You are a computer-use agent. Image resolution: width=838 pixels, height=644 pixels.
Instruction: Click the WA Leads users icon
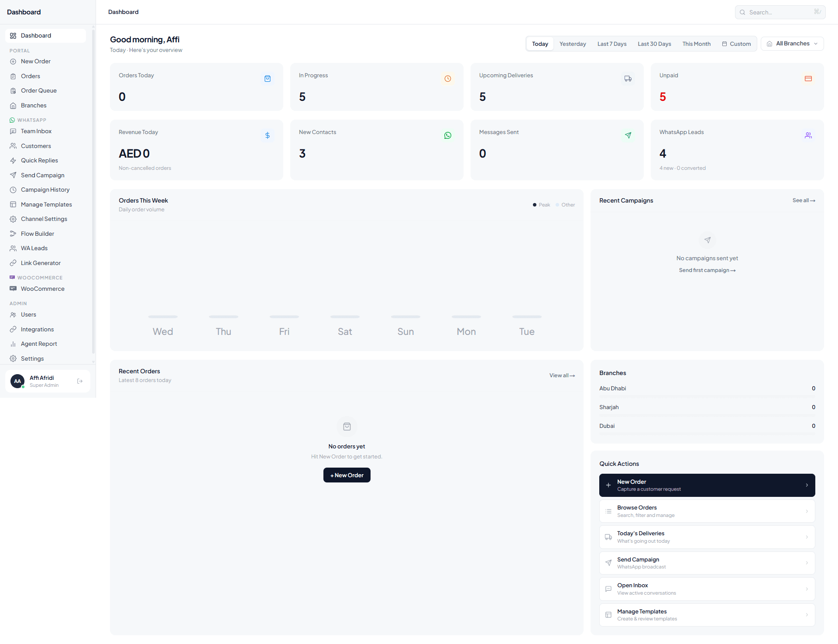click(x=13, y=248)
